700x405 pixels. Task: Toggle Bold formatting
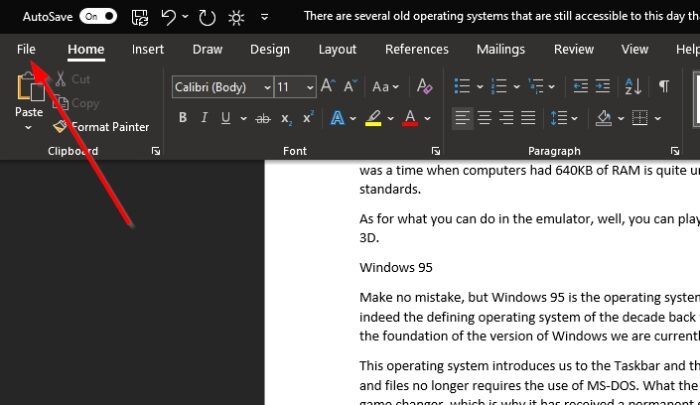[x=183, y=118]
